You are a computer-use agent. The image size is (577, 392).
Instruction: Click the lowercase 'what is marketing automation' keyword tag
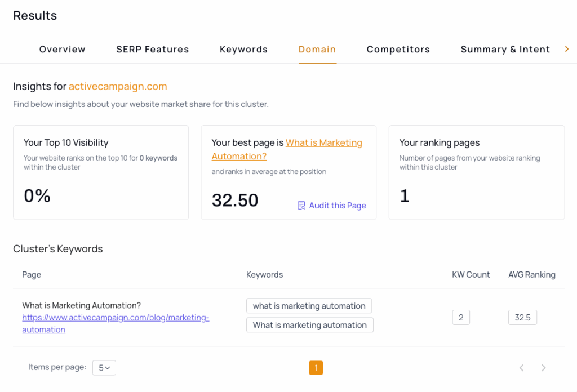tap(309, 306)
